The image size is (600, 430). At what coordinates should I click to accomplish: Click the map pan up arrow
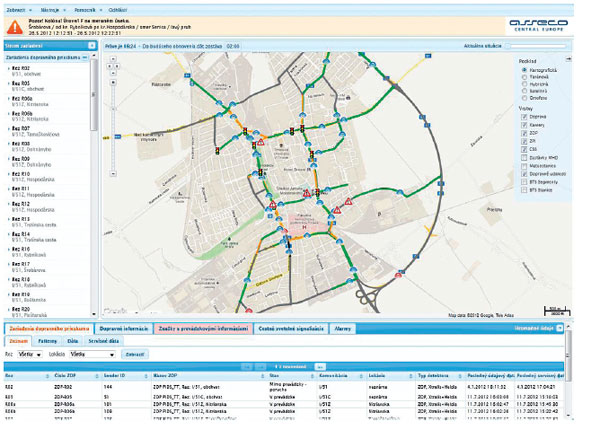pos(113,58)
